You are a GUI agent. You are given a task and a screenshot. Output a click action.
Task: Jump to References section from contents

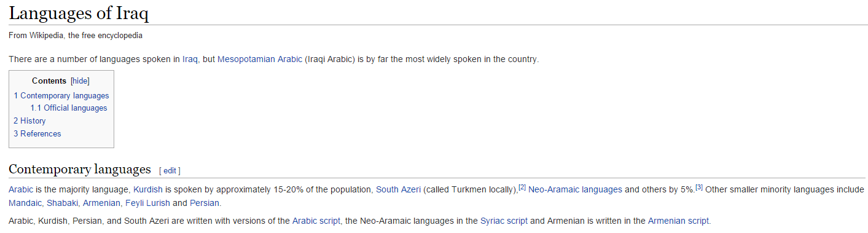point(37,134)
